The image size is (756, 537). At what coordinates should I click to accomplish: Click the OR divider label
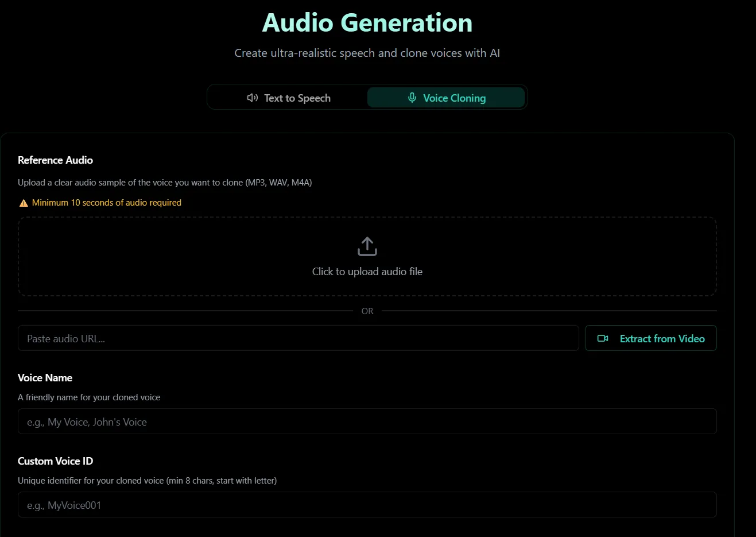(x=367, y=311)
